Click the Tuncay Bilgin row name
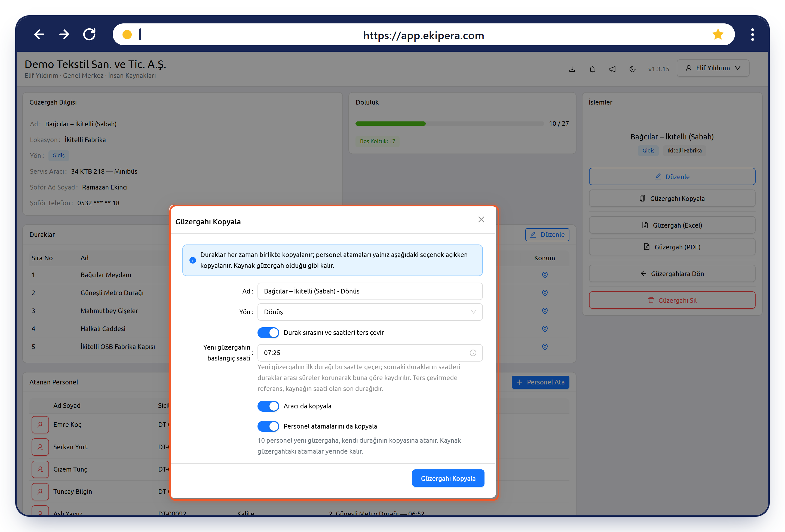This screenshot has width=785, height=532. point(73,491)
